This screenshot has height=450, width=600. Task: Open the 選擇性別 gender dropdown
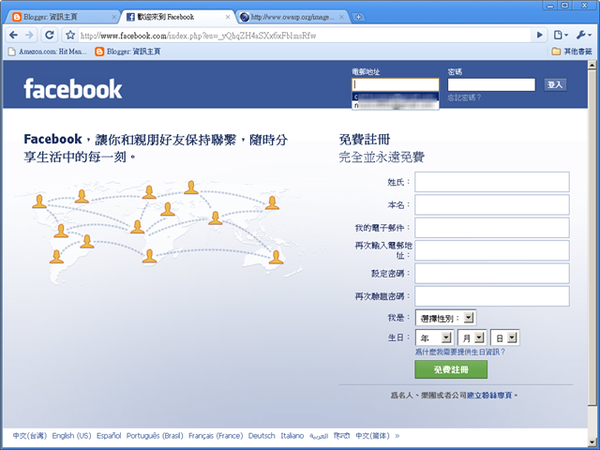tap(445, 318)
